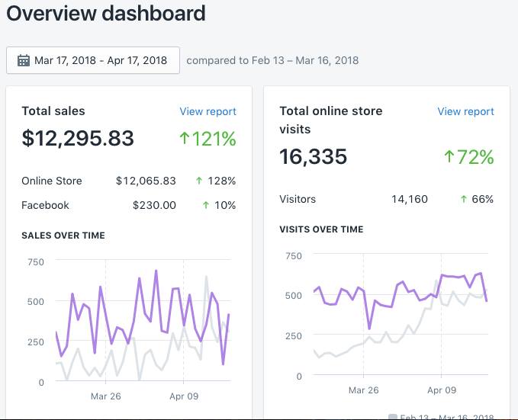The width and height of the screenshot is (518, 420).
Task: Click the Visits Over Time chart heading
Action: [321, 229]
